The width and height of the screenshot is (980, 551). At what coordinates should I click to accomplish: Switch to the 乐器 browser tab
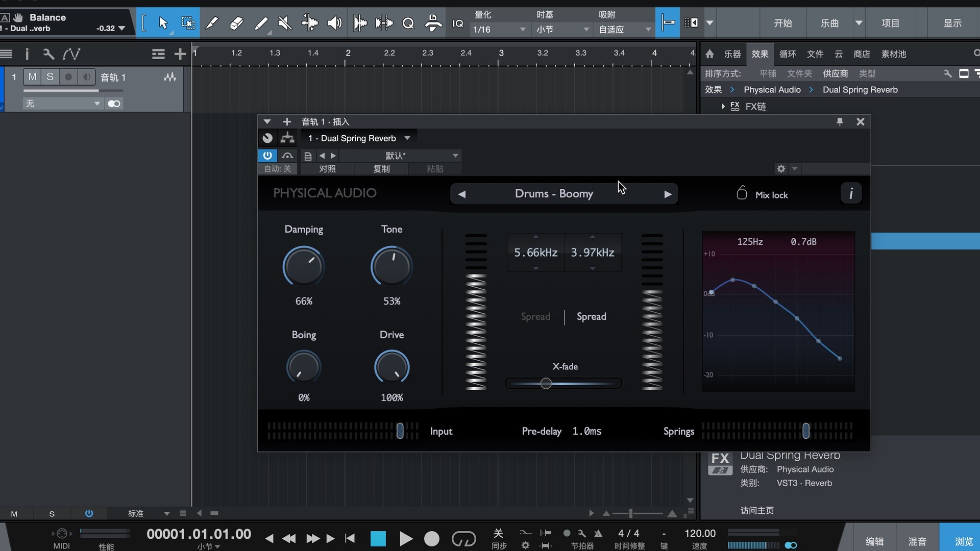[732, 54]
